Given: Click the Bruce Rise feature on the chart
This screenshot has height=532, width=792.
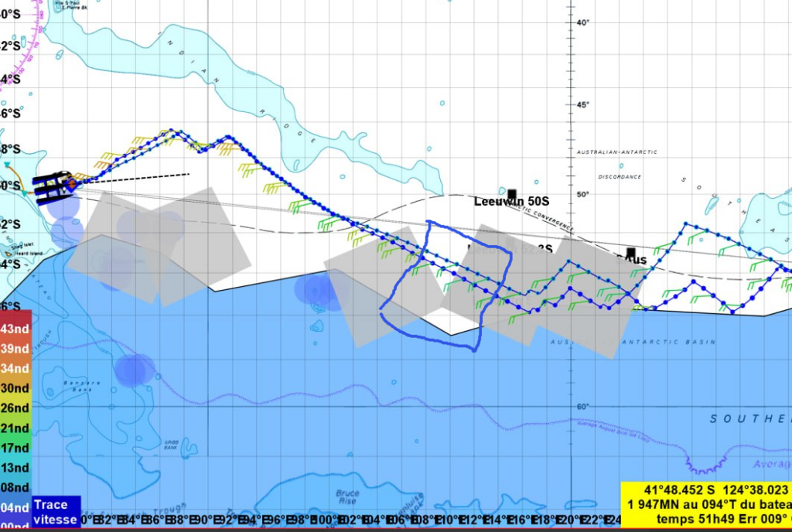Looking at the screenshot, I should point(348,496).
